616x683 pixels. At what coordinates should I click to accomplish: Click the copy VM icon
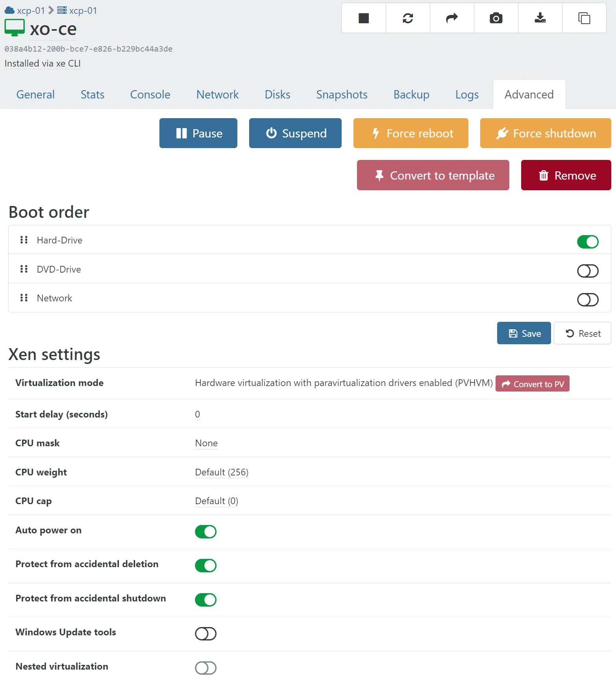coord(584,18)
